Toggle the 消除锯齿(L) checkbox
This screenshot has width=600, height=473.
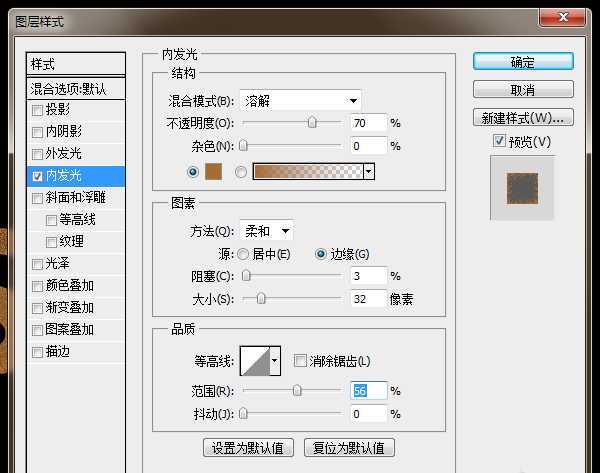[300, 361]
